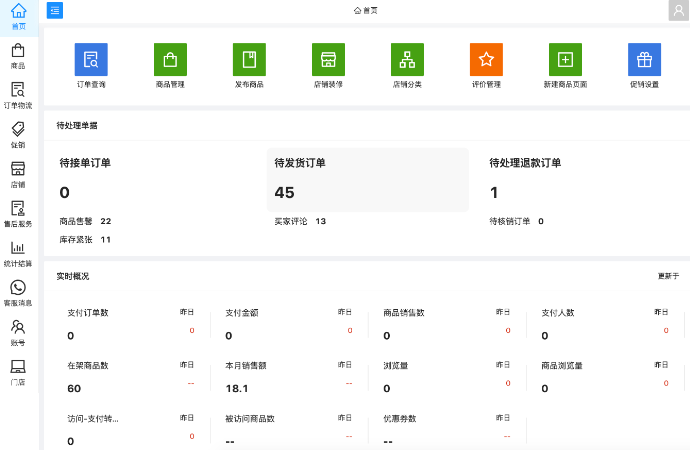Open the user avatar menu at top right
The width and height of the screenshot is (690, 450).
tap(678, 10)
